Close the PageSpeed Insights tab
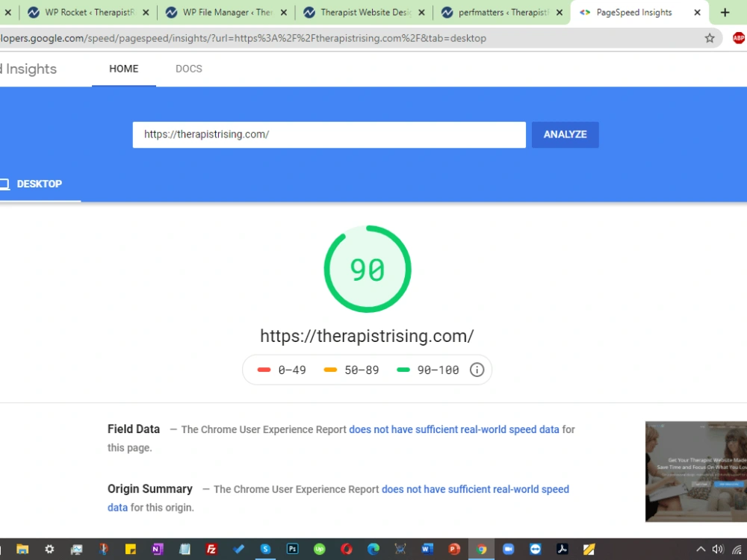Viewport: 747px width, 560px height. point(697,13)
